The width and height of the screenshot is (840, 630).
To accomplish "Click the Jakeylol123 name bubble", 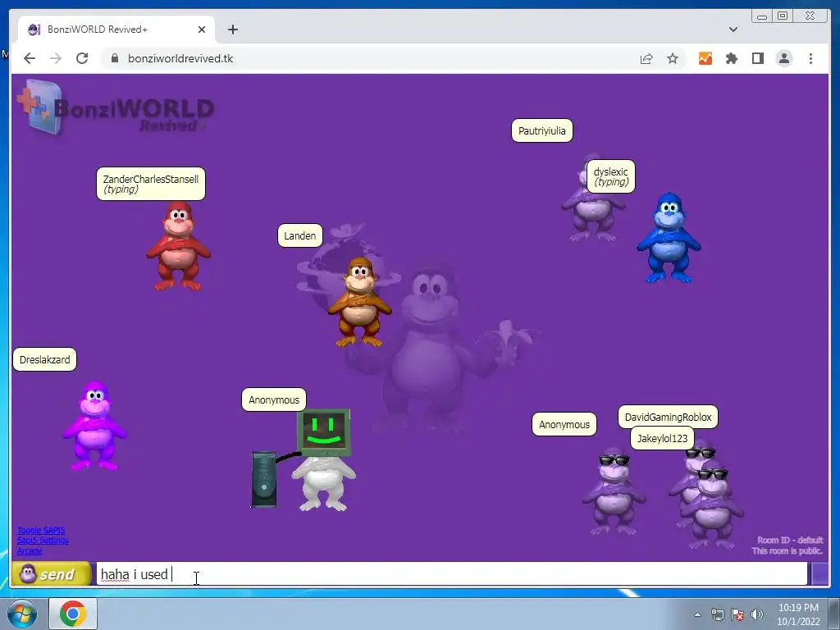I will pyautogui.click(x=662, y=438).
